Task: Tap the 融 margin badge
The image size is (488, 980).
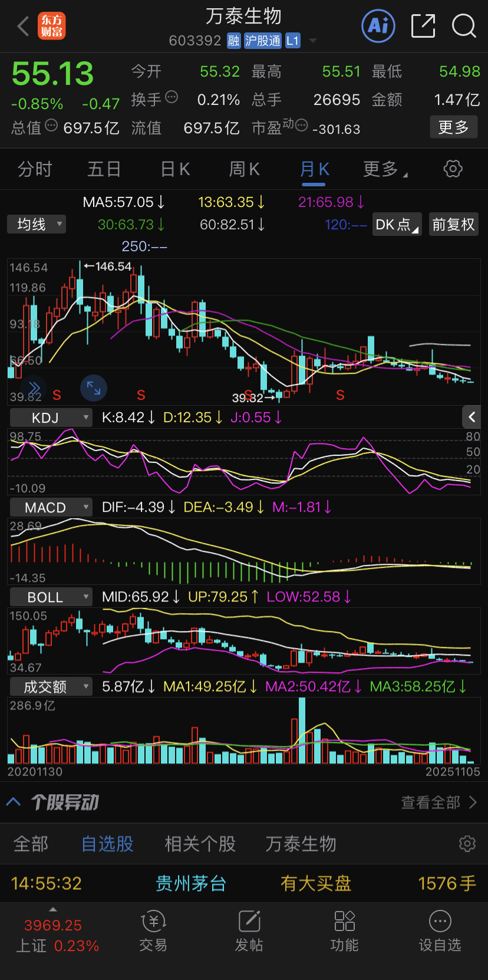Action: tap(234, 41)
